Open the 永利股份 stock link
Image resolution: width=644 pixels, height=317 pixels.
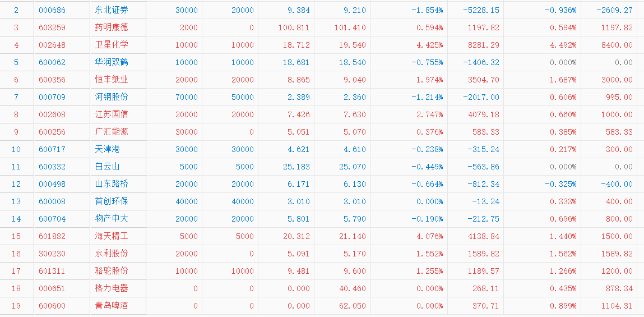click(112, 254)
